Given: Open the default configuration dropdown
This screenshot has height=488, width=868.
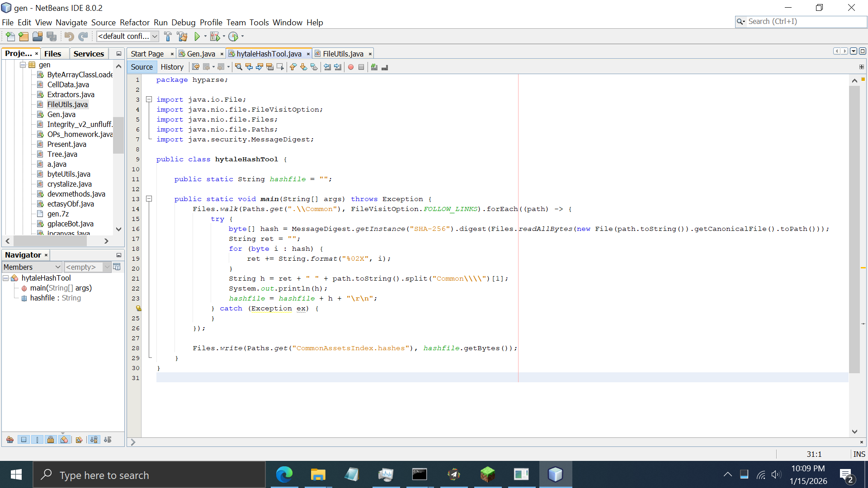Looking at the screenshot, I should (128, 37).
